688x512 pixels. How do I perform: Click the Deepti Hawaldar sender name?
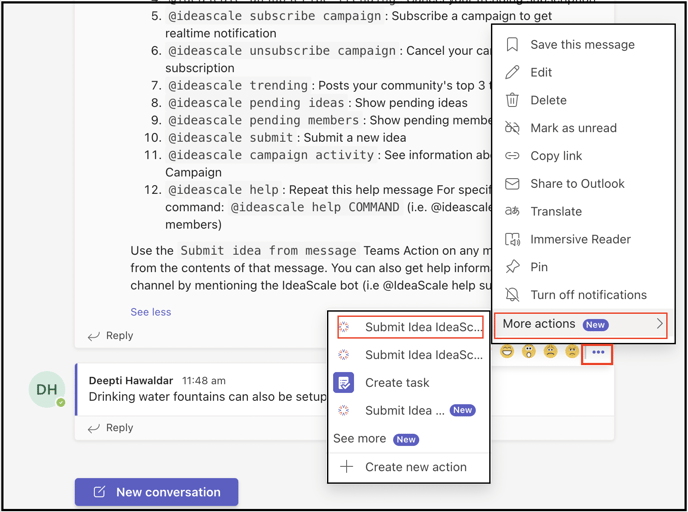pyautogui.click(x=131, y=380)
